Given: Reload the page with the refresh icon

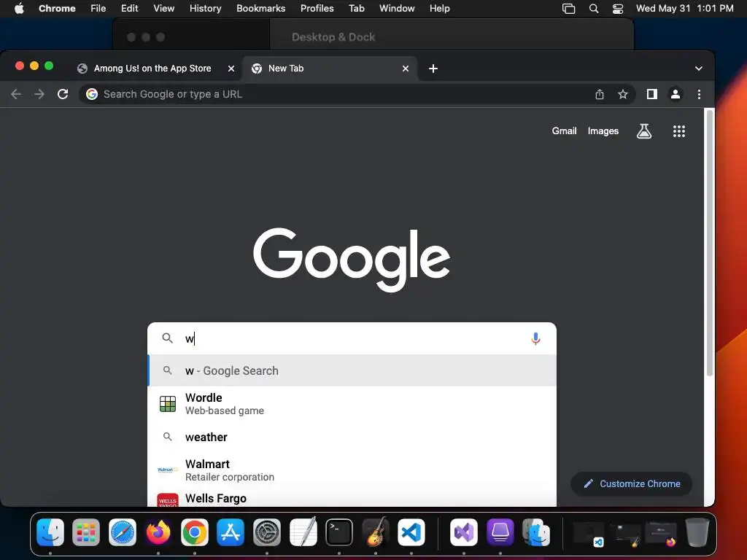Looking at the screenshot, I should [63, 94].
